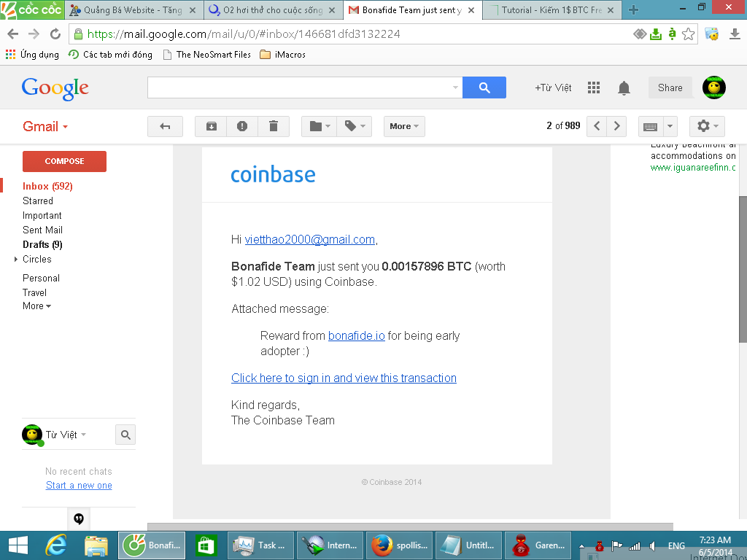This screenshot has width=747, height=560.
Task: Reload the page
Action: click(55, 34)
